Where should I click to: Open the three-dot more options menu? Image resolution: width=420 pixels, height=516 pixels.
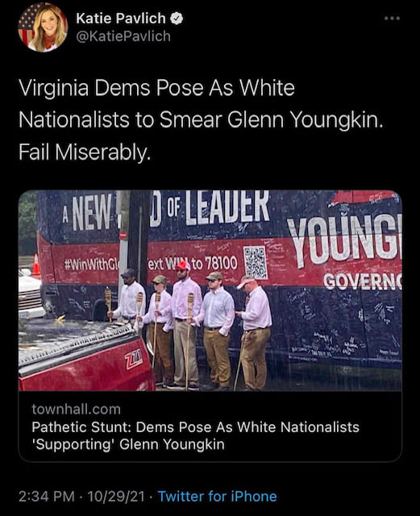tap(392, 18)
